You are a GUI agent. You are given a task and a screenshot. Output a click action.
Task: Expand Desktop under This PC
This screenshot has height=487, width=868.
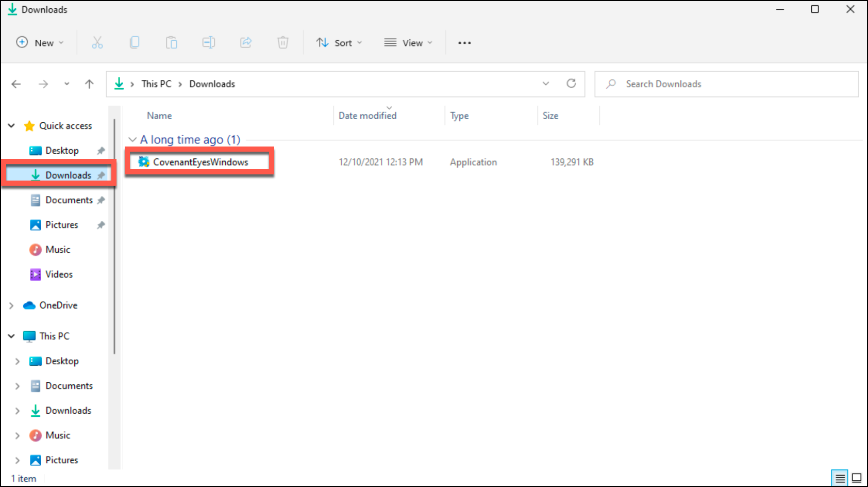coord(18,361)
